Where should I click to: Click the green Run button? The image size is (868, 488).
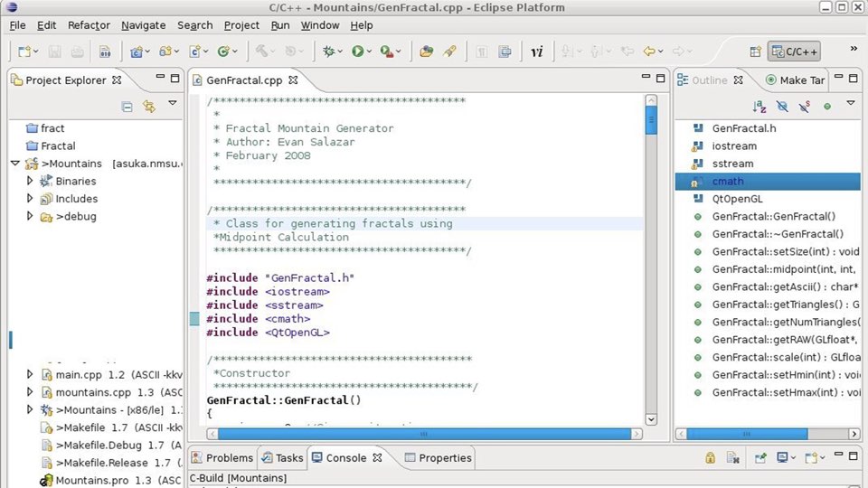pyautogui.click(x=358, y=52)
